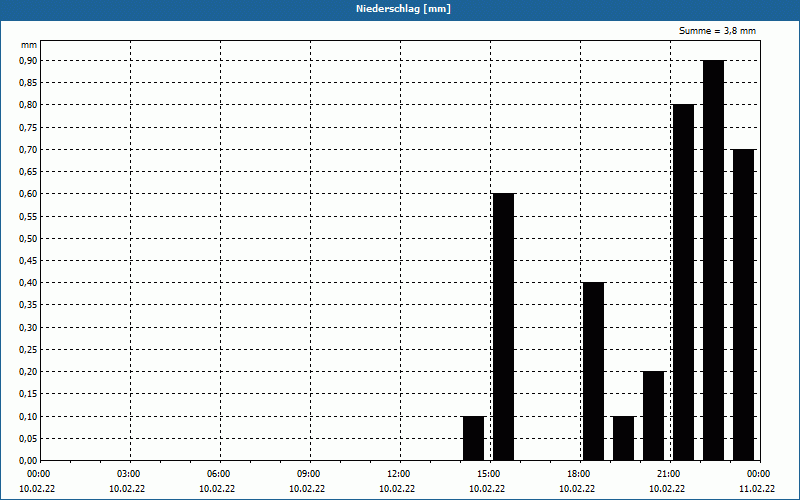The width and height of the screenshot is (800, 500).
Task: Click the 03:00 time axis label
Action: pos(131,474)
